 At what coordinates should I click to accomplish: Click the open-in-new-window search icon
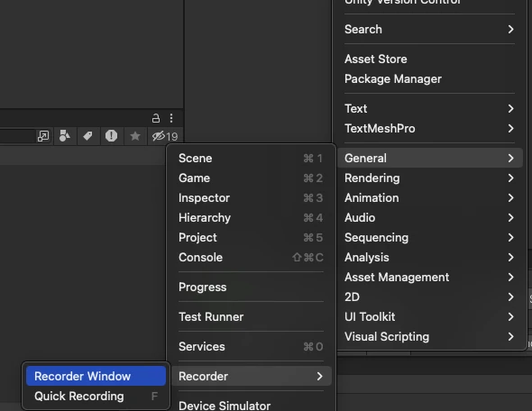tap(43, 136)
